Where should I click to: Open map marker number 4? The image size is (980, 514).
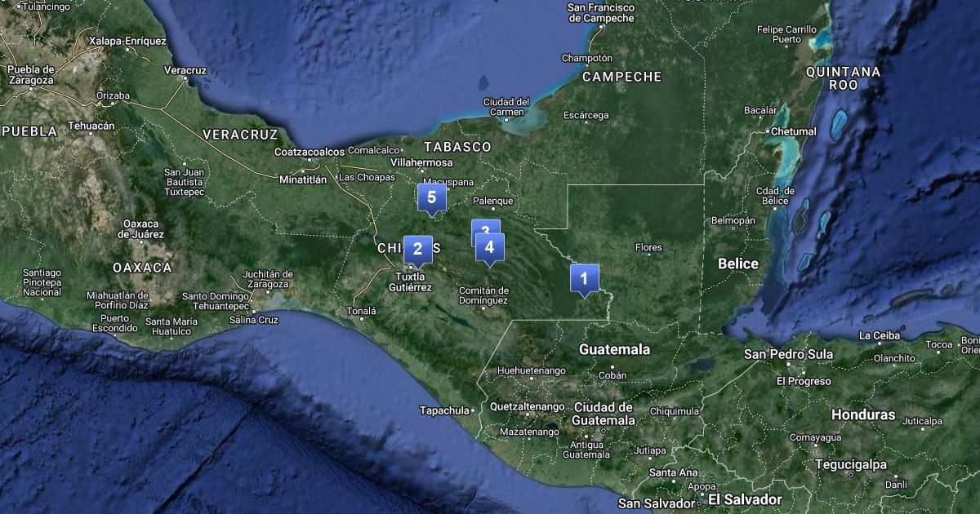pos(489,248)
